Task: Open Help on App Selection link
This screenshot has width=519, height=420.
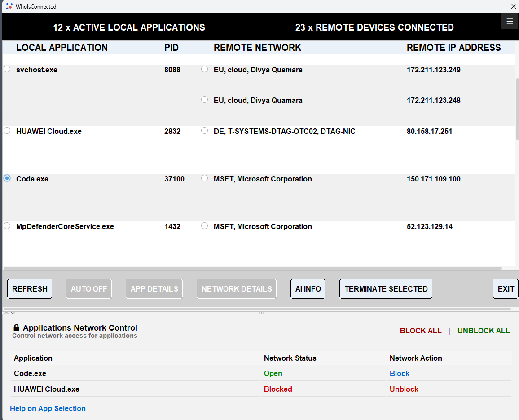Action: (x=48, y=408)
